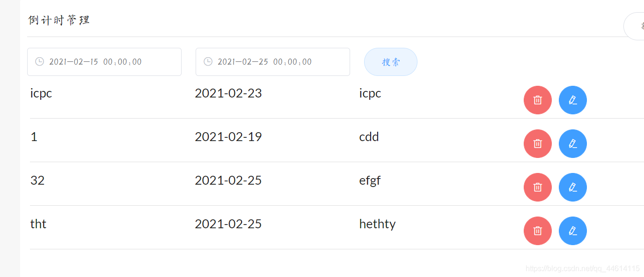Click the partially visible top-right button
Viewport: 644px width, 277px height.
coord(635,26)
